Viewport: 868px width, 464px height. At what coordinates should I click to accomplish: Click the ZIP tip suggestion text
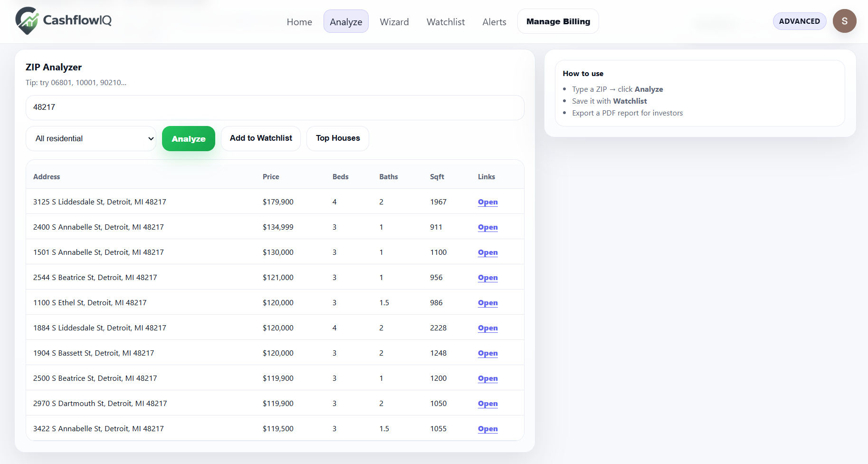point(76,82)
